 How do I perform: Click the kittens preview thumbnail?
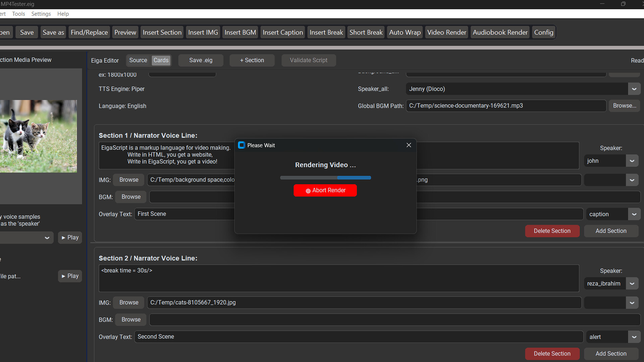point(38,136)
